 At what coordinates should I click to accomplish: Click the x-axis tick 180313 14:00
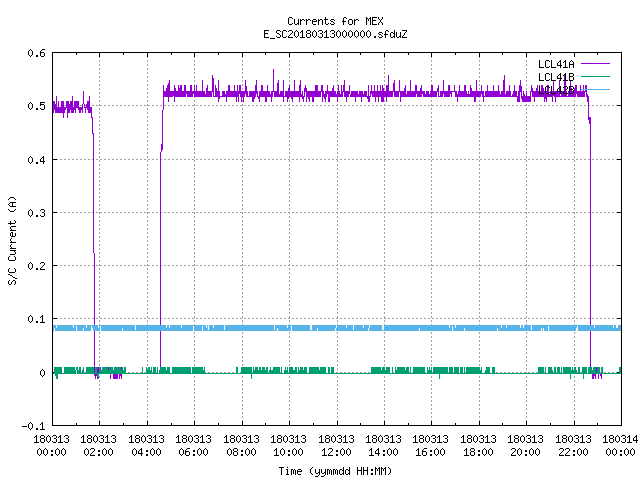383,445
